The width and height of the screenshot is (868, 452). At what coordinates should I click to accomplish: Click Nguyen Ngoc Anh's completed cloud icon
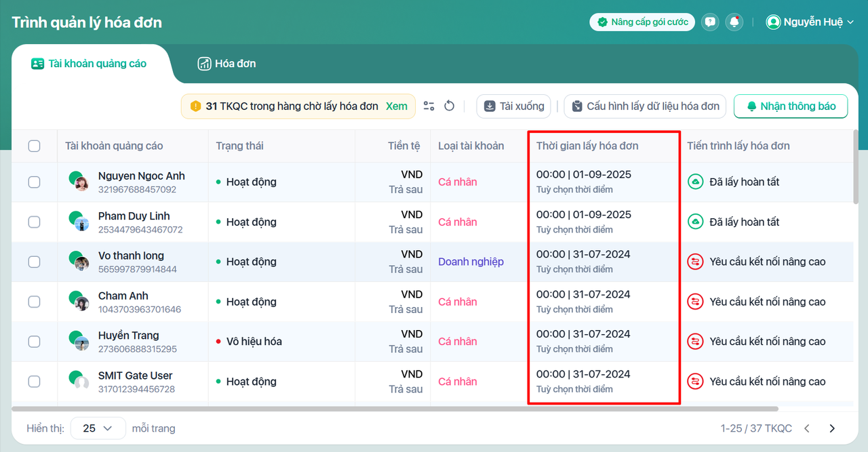(695, 182)
